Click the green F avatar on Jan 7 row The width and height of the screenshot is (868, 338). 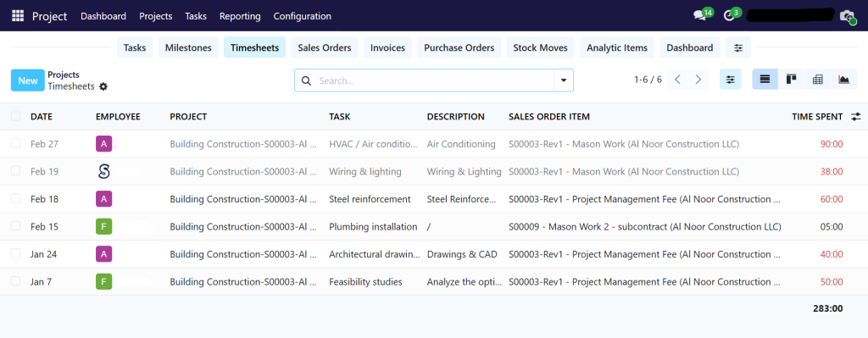click(104, 282)
